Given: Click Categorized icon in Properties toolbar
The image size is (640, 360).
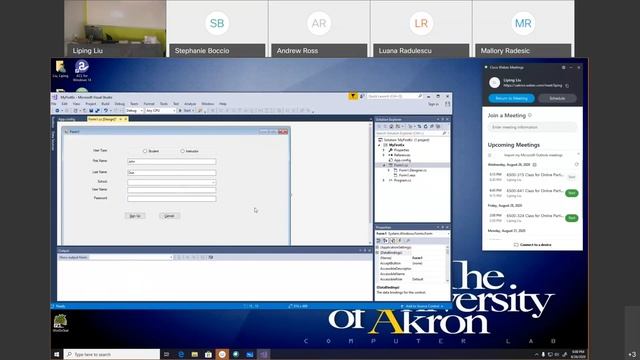Looking at the screenshot, I should pos(379,240).
